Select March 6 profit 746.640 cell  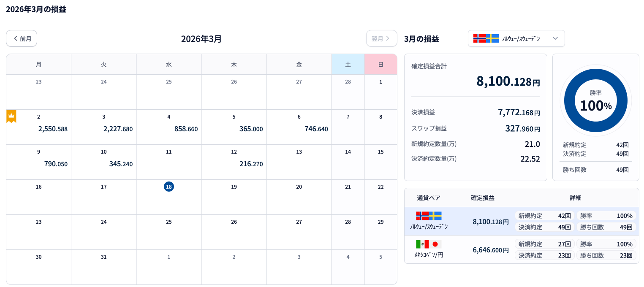point(299,127)
